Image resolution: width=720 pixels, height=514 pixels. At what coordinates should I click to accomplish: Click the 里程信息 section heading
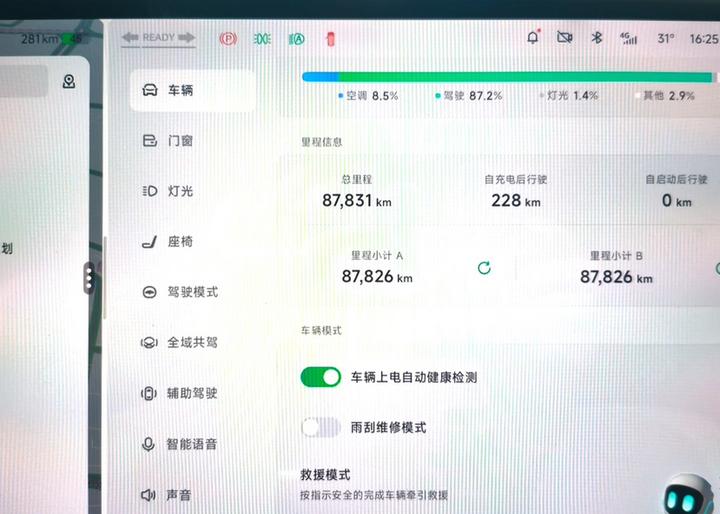coord(321,142)
